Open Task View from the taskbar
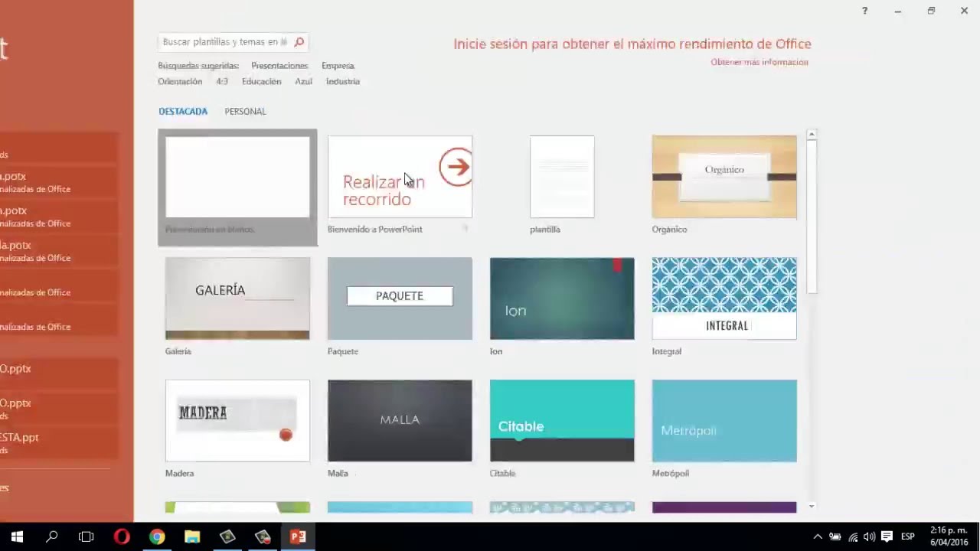This screenshot has height=551, width=980. 86,536
